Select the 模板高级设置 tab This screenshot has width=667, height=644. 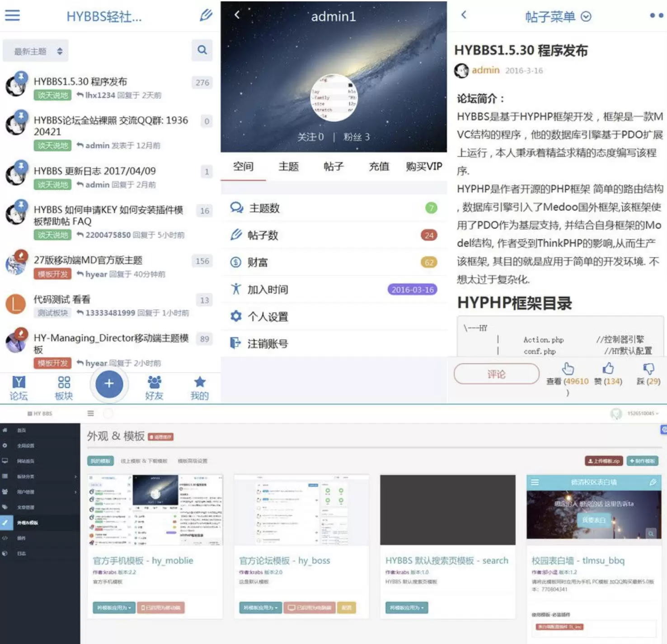tap(193, 461)
